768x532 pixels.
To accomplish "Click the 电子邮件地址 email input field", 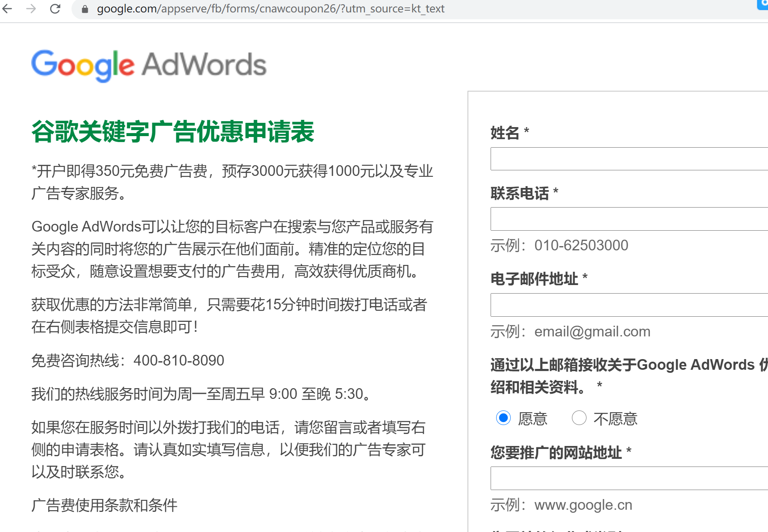I will (629, 305).
